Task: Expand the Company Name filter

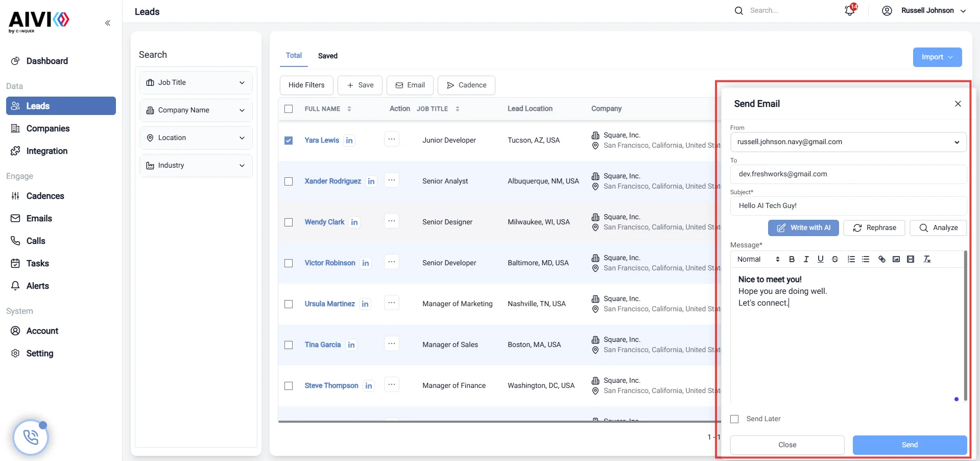Action: [196, 110]
